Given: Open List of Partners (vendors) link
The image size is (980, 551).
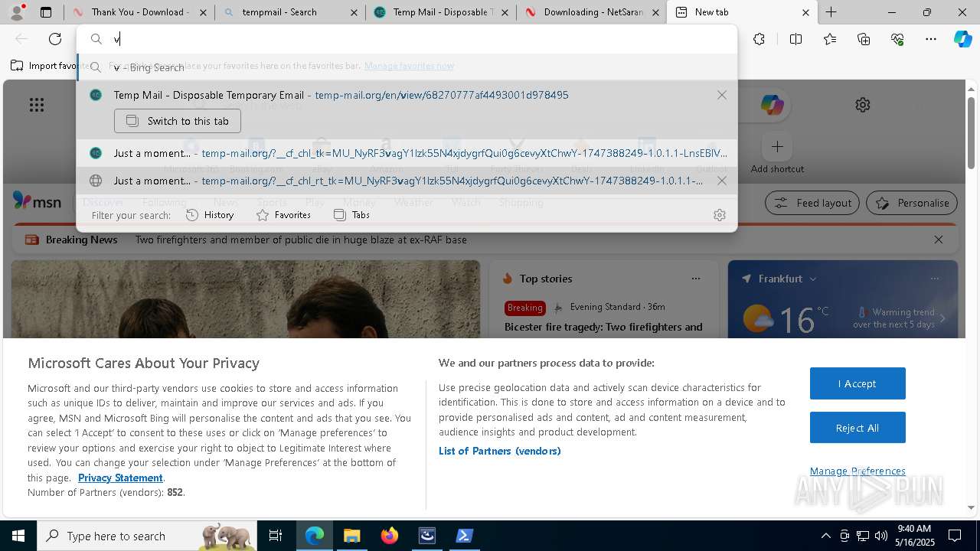Looking at the screenshot, I should coord(500,451).
